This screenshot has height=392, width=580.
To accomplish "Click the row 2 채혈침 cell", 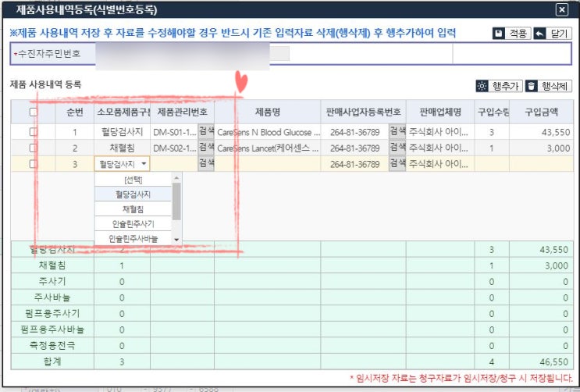I will pyautogui.click(x=122, y=148).
